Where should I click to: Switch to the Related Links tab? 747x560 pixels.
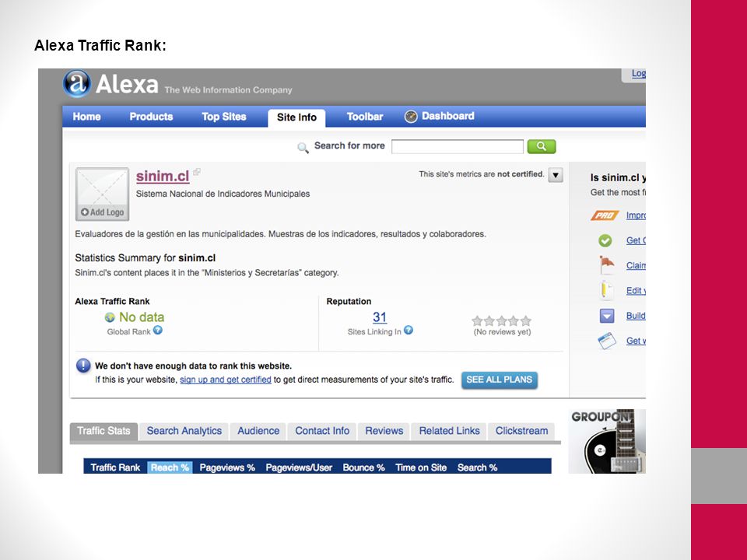[x=449, y=432]
